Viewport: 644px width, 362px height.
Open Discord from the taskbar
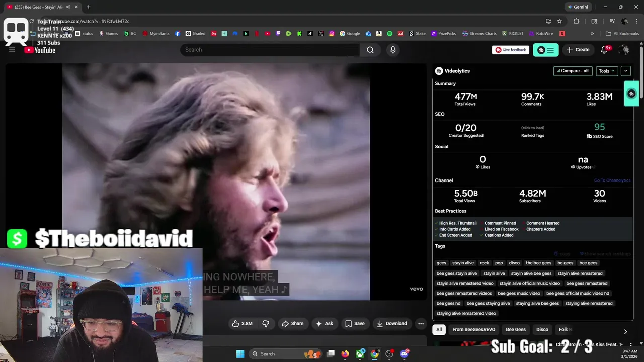(405, 354)
